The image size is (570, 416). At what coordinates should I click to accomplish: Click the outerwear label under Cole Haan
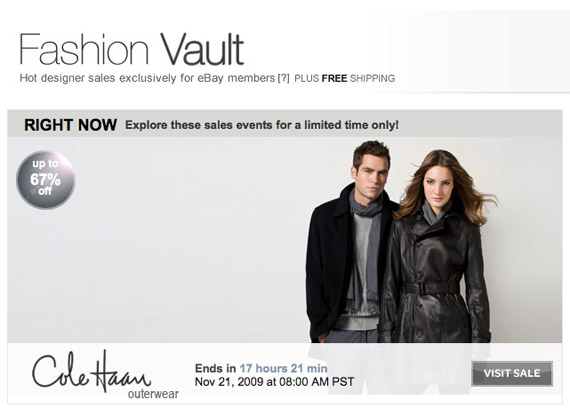(153, 394)
